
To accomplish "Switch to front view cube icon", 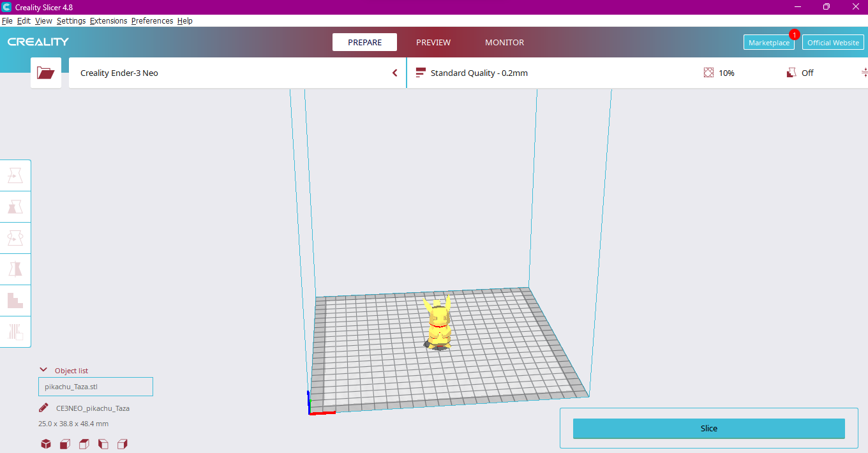I will [65, 444].
